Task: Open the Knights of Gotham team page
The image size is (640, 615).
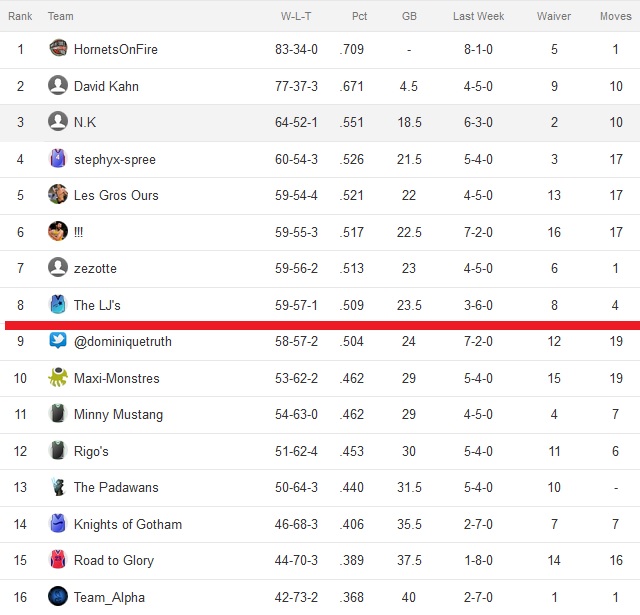Action: click(x=128, y=524)
